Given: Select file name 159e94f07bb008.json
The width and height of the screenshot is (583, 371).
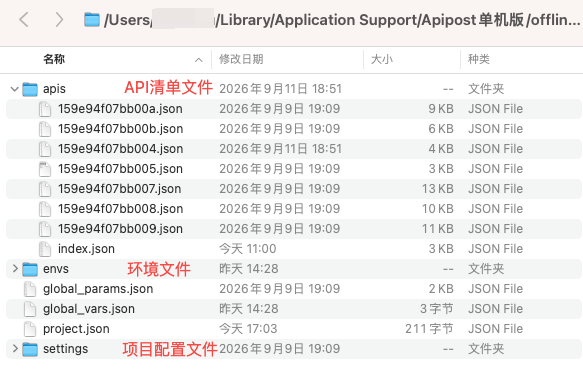Looking at the screenshot, I should (x=120, y=209).
